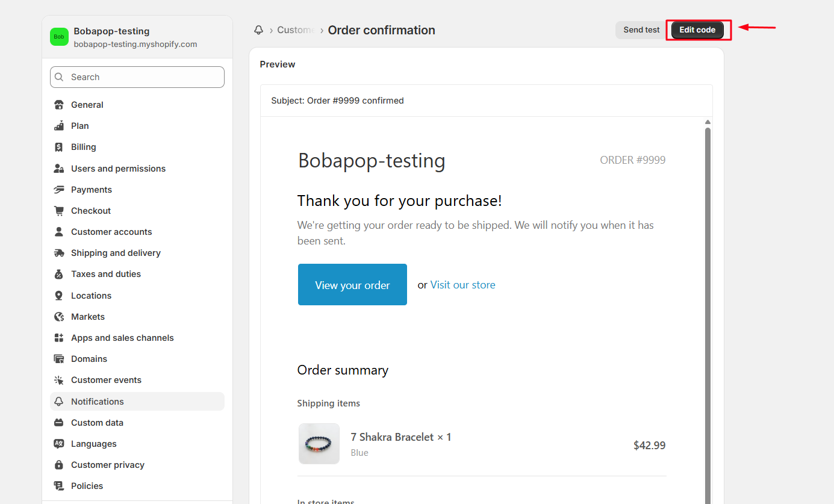Click the green Bob store avatar
The width and height of the screenshot is (834, 504).
coord(59,37)
